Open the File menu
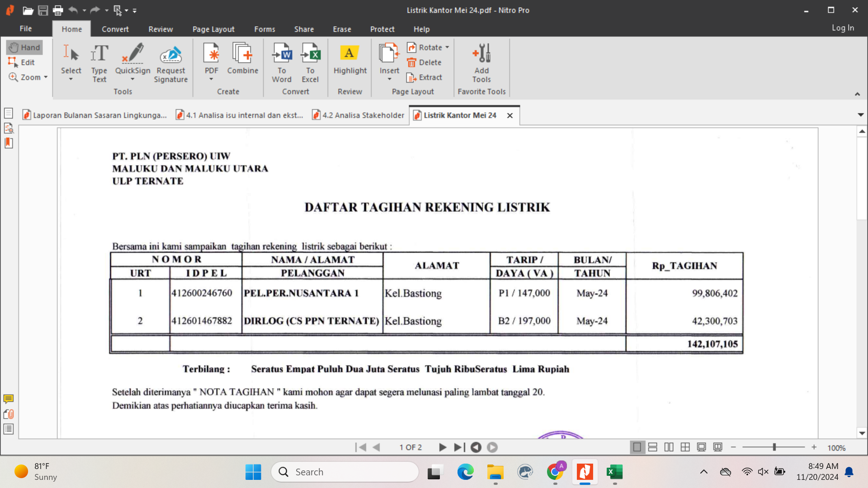 click(26, 28)
